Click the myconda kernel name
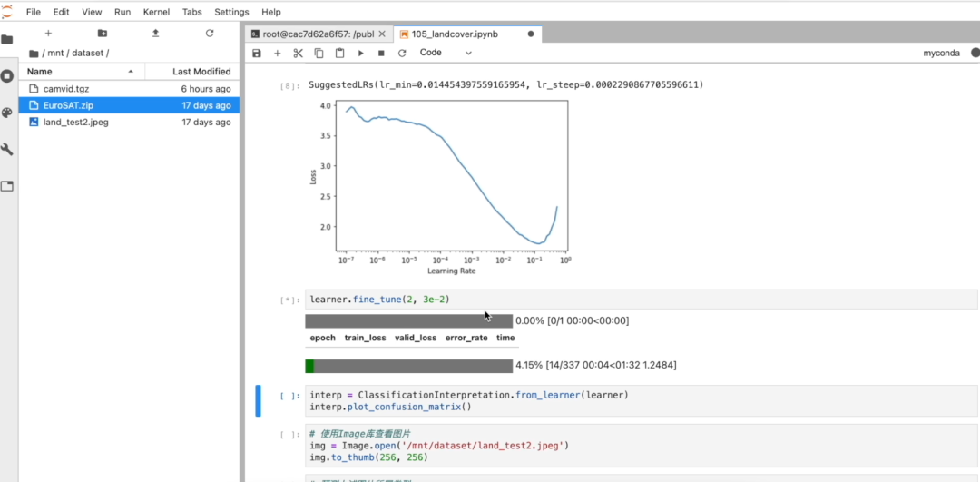The width and height of the screenshot is (980, 482). point(941,54)
